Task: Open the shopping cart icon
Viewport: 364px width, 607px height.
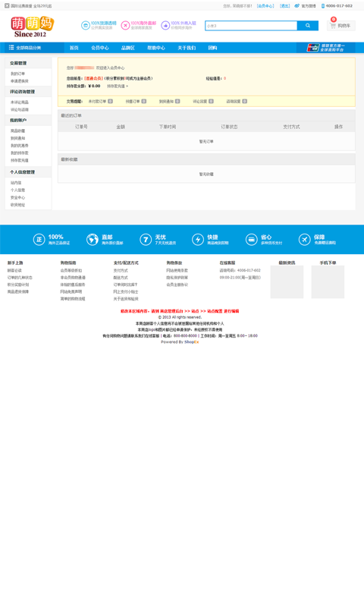Action: click(x=333, y=26)
